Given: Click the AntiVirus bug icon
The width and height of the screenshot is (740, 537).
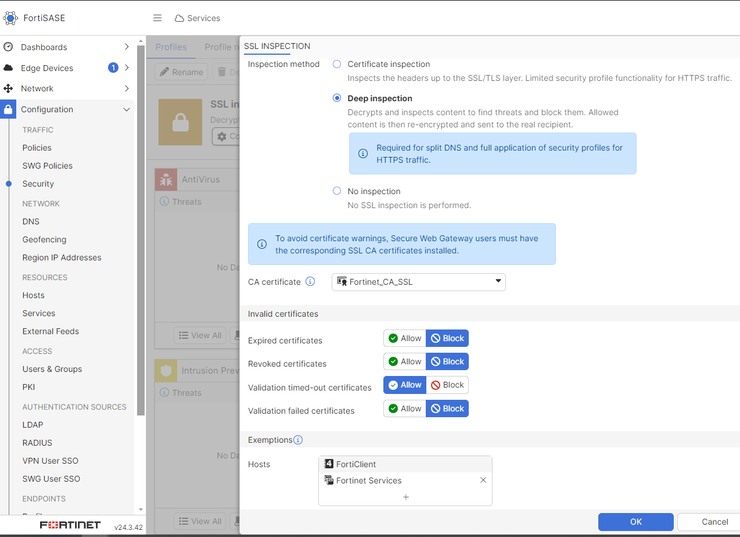Looking at the screenshot, I should click(166, 179).
